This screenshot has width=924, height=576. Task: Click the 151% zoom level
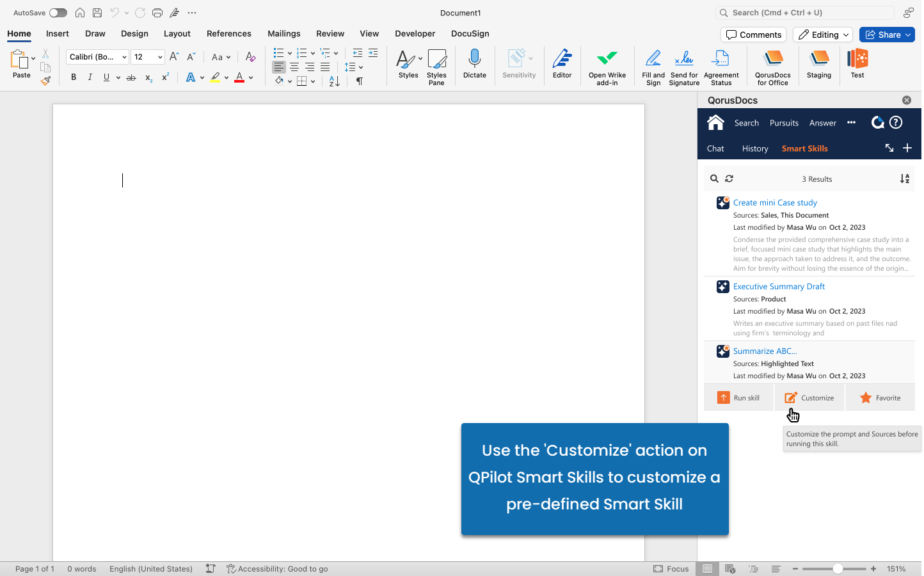tap(896, 568)
